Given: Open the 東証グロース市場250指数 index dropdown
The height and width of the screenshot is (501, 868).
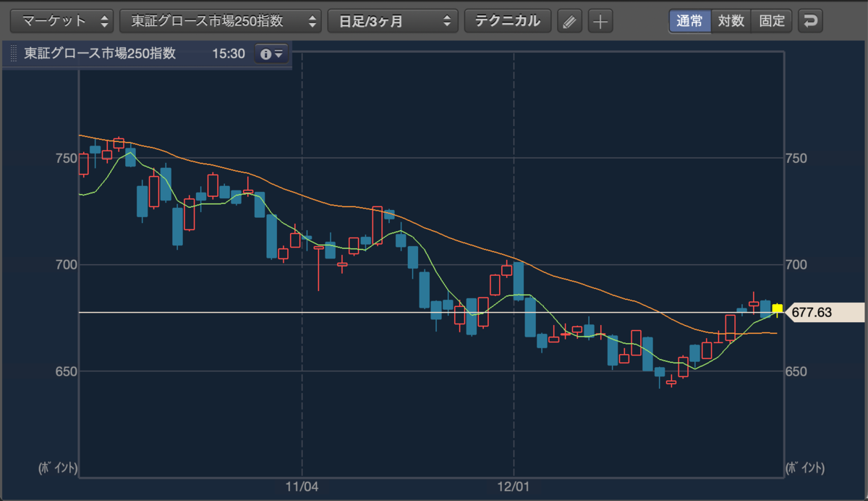Looking at the screenshot, I should [221, 21].
